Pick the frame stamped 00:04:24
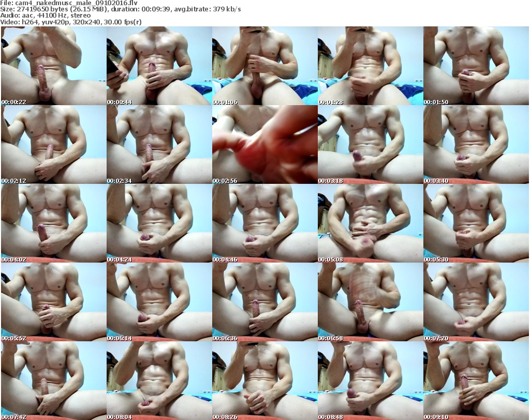Screen dimensions: 530x420 click(159, 223)
